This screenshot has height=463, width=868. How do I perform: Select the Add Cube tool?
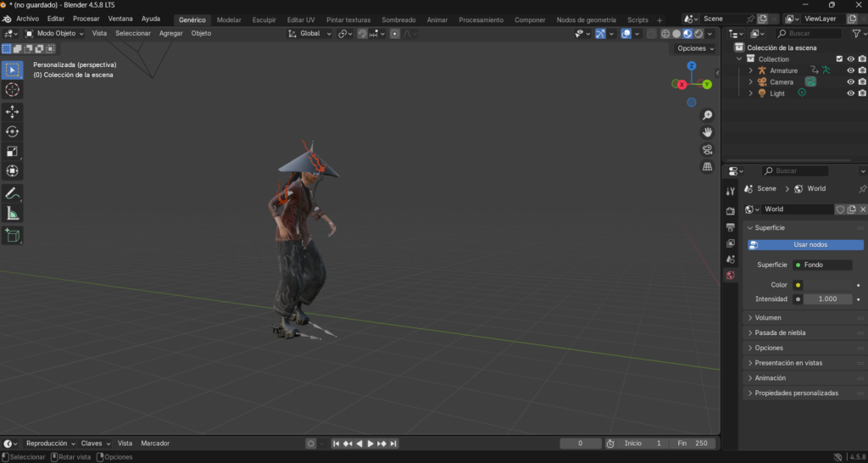[12, 236]
